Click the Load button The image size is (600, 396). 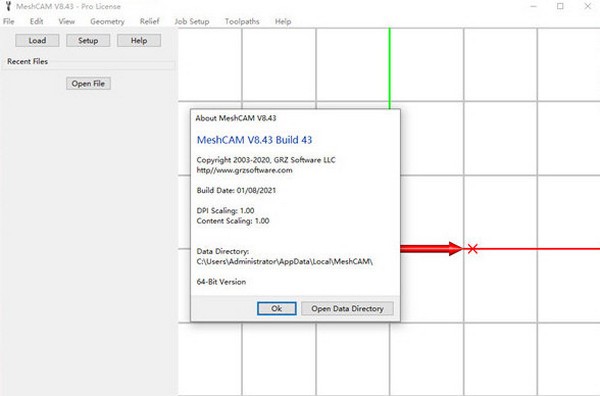[37, 41]
